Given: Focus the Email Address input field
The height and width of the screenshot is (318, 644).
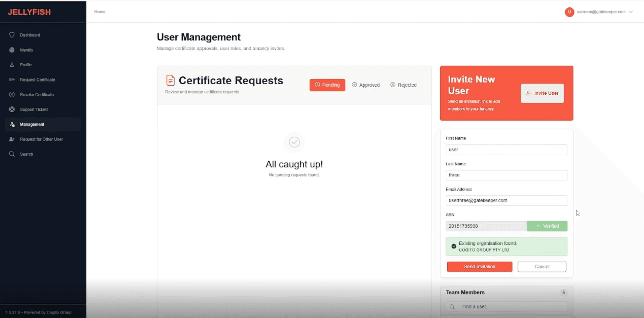Looking at the screenshot, I should pyautogui.click(x=506, y=200).
